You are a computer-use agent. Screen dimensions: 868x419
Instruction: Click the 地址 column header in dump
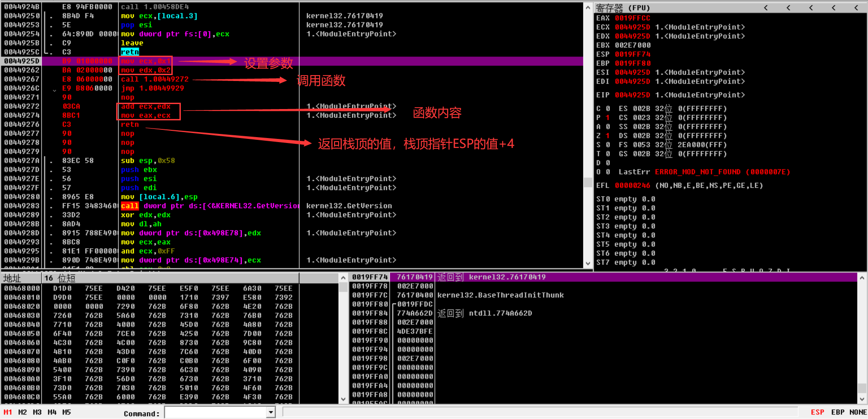tap(21, 278)
